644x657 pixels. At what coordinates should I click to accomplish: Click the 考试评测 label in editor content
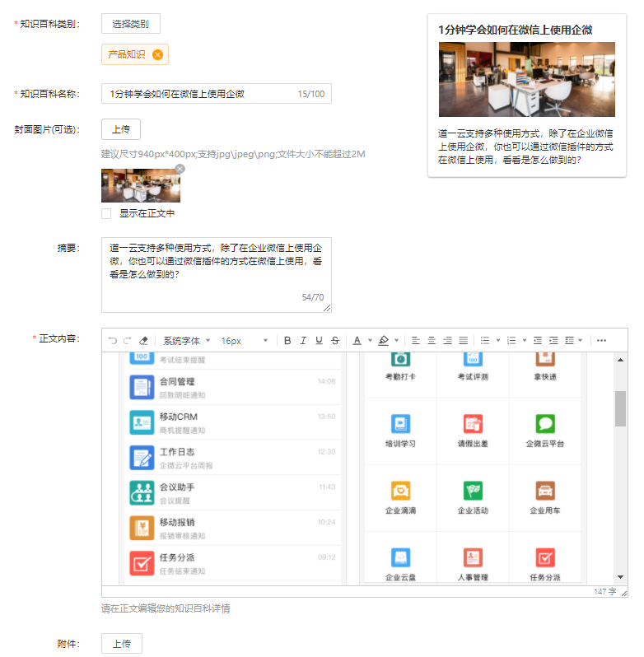click(x=473, y=377)
